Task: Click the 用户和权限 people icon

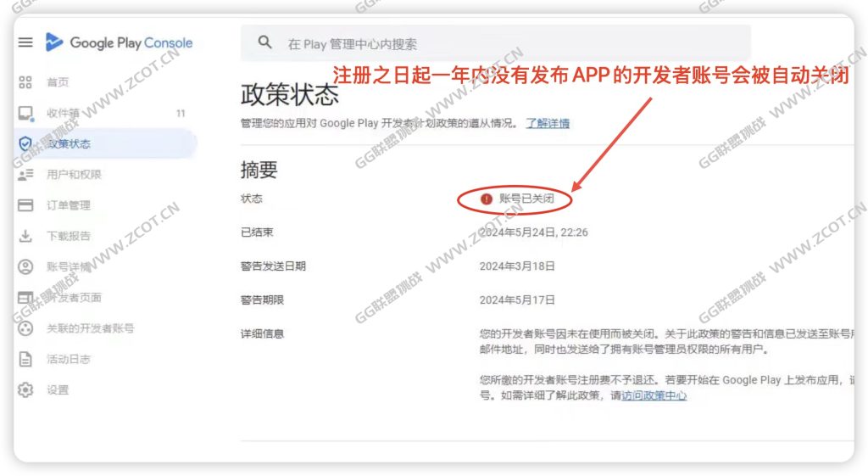Action: 25,175
